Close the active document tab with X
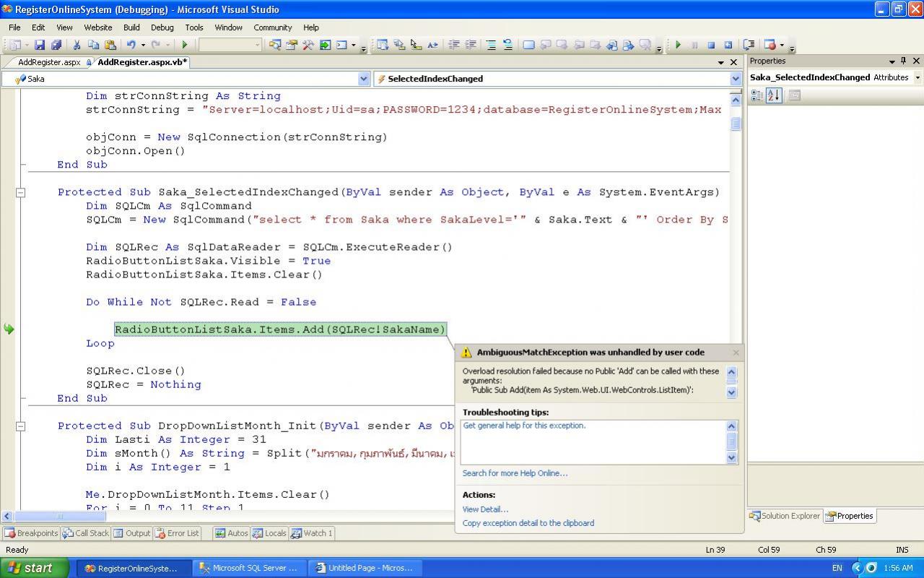The width and height of the screenshot is (924, 578). [x=733, y=62]
